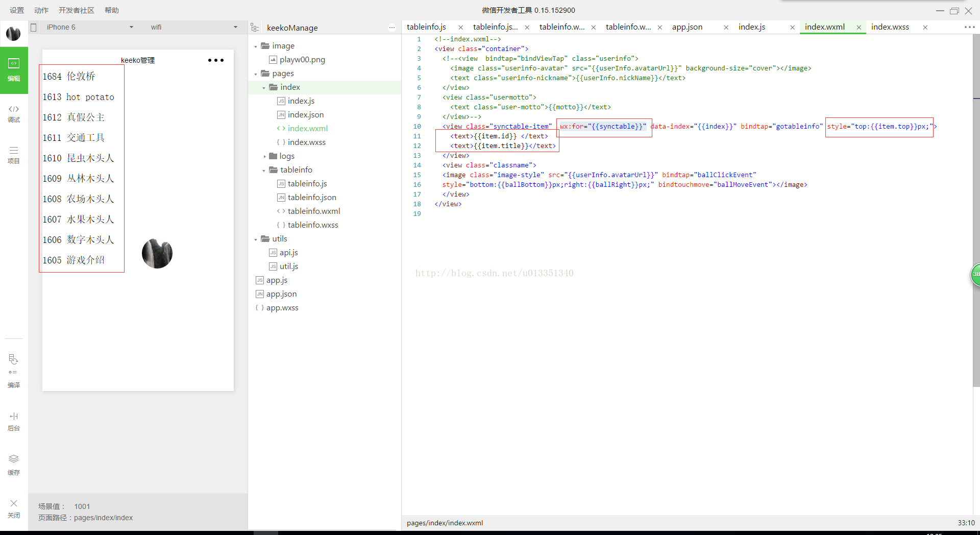The width and height of the screenshot is (980, 535).
Task: Collapse the tableinfo folder
Action: point(264,171)
